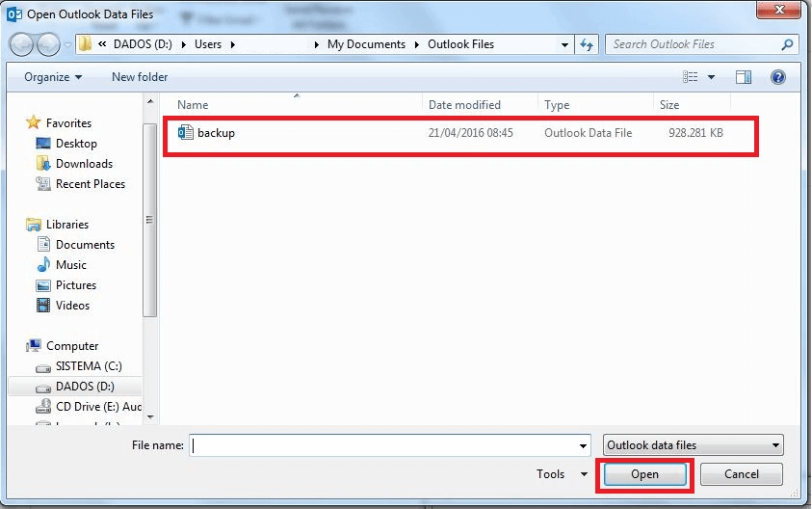
Task: Refresh the Outlook Files folder
Action: (x=587, y=44)
